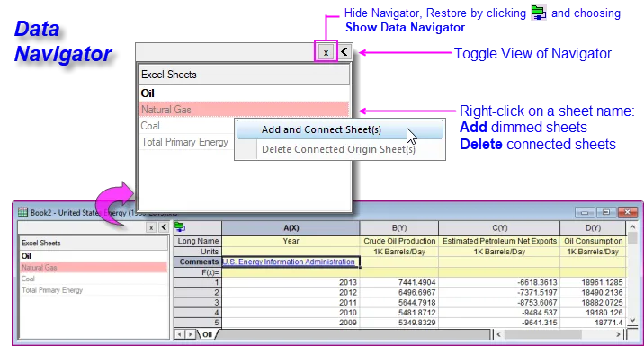Click vertical scrollbar down arrow
The width and height of the screenshot is (644, 346).
(x=632, y=321)
